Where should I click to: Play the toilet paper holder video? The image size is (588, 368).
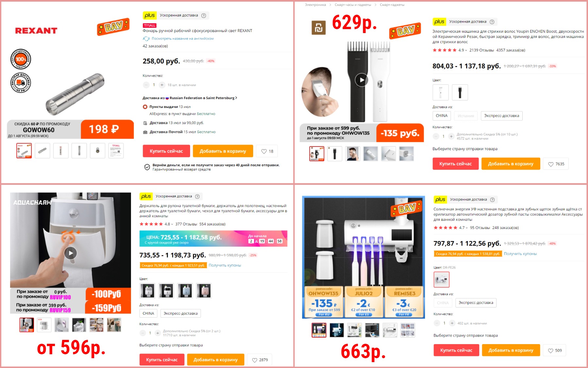71,253
